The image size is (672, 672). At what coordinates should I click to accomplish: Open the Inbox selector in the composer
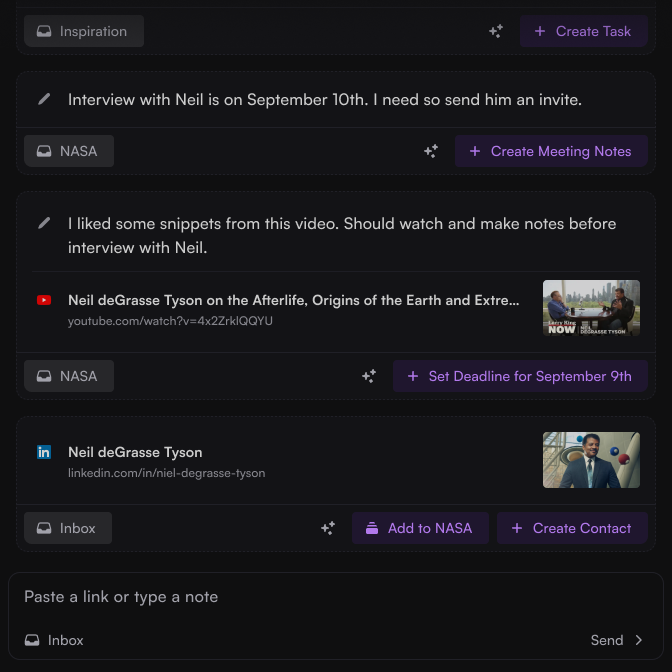[x=54, y=640]
